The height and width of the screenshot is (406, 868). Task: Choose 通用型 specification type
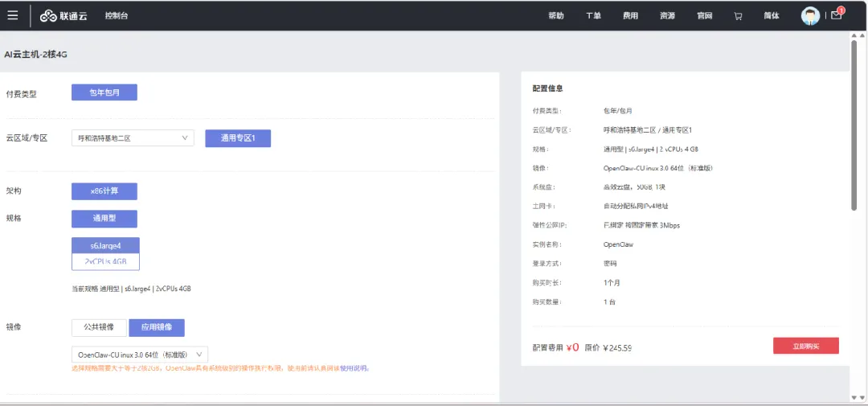click(104, 219)
